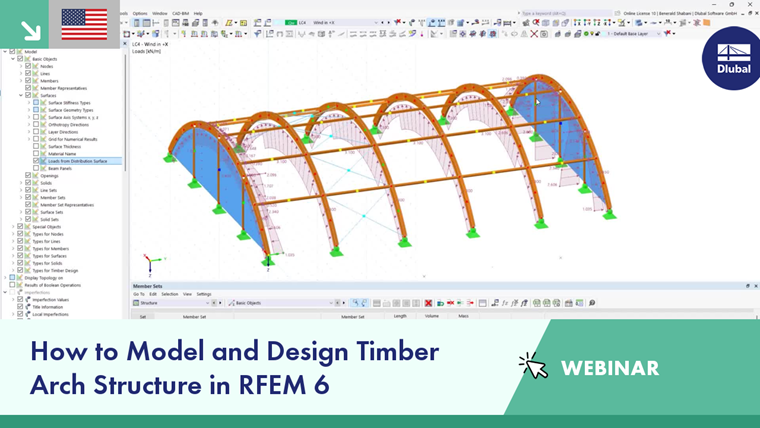Click the green On load case color tag
This screenshot has width=760, height=428.
(291, 22)
